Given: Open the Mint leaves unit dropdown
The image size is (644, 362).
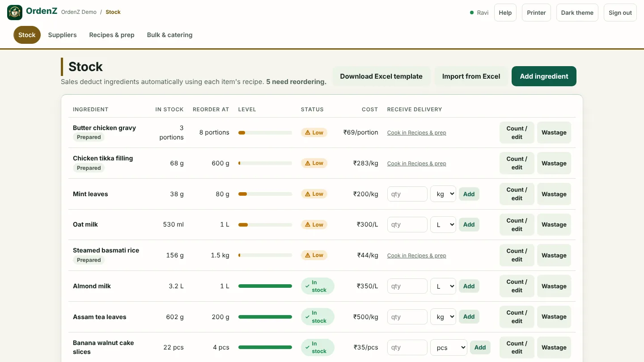Looking at the screenshot, I should [443, 194].
